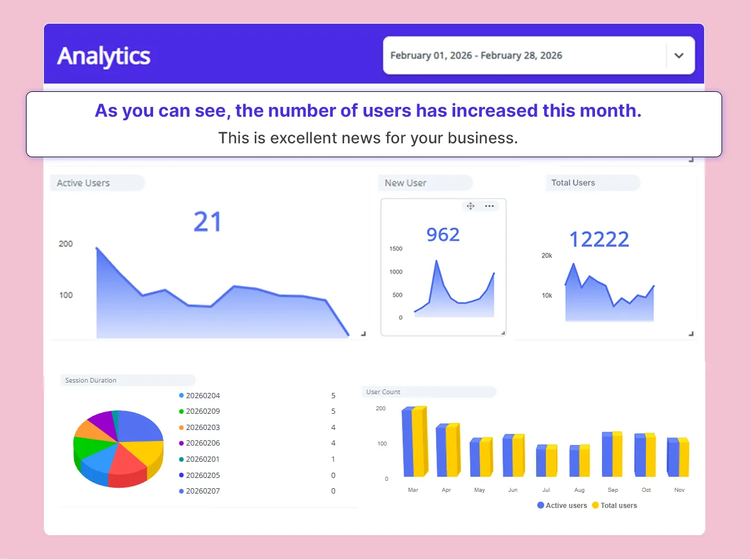
Task: Select the User Count panel label
Action: [x=383, y=392]
